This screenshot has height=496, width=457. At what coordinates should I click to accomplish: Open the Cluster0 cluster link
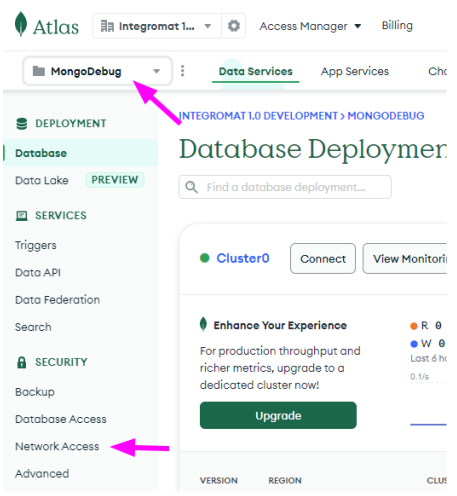pyautogui.click(x=243, y=258)
